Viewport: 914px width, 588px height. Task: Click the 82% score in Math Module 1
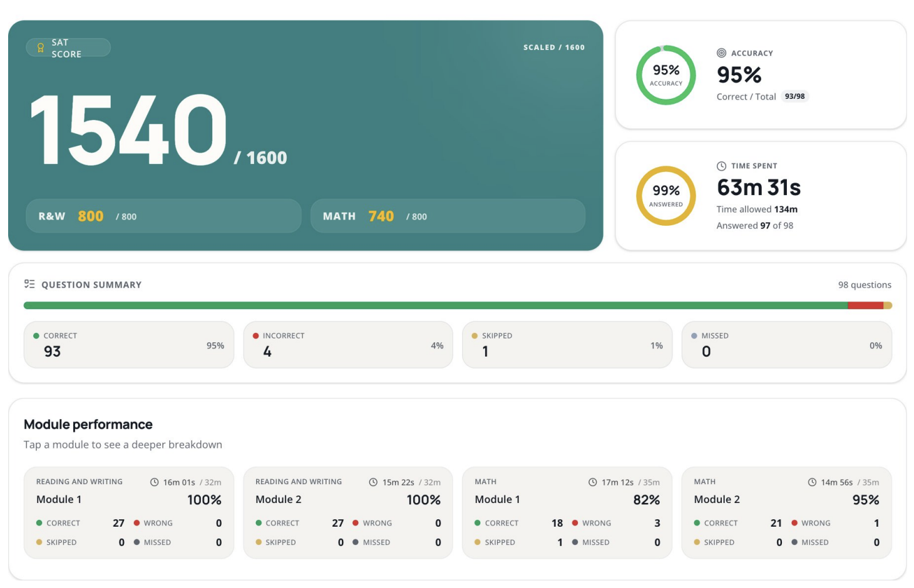pyautogui.click(x=647, y=500)
